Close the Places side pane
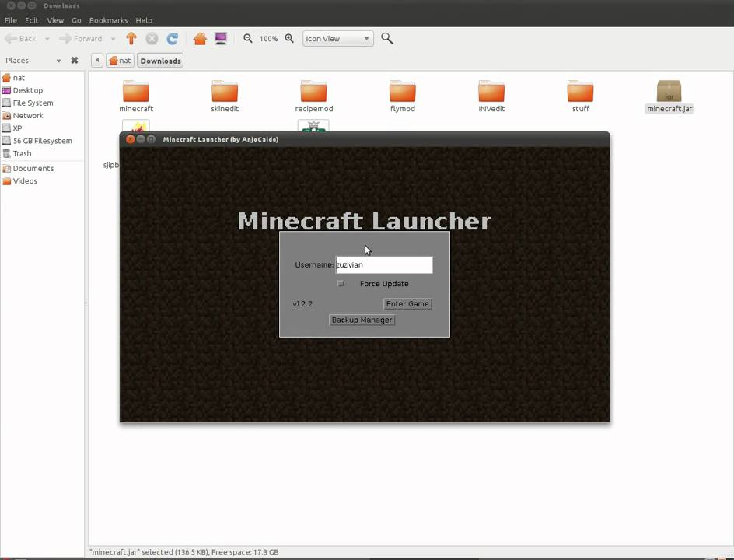Image resolution: width=734 pixels, height=560 pixels. (74, 61)
